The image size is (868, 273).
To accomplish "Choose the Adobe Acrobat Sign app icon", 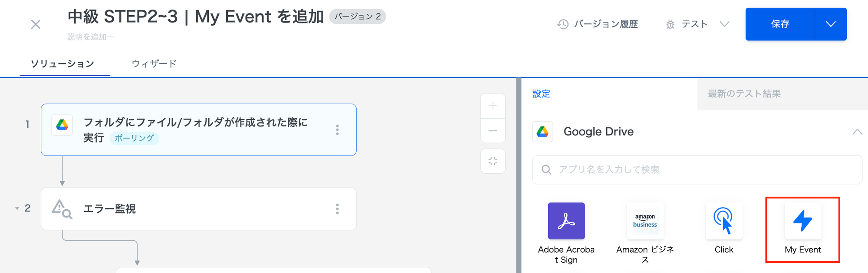I will pos(566,221).
